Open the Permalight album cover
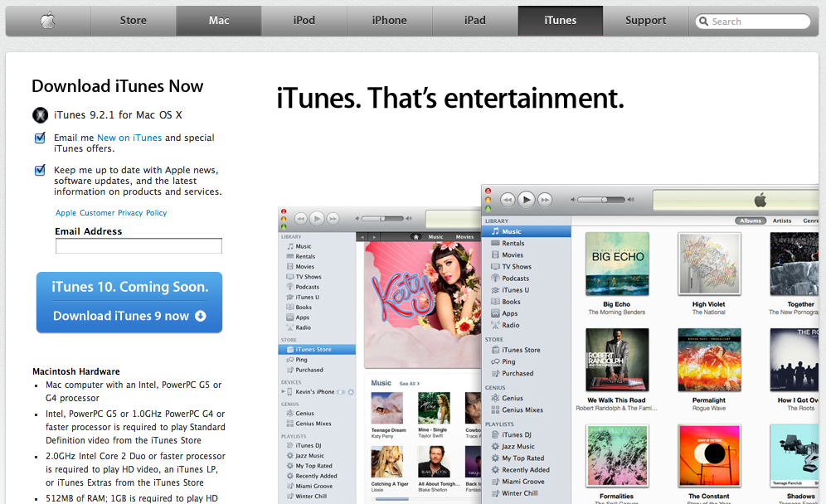The image size is (826, 504). (x=709, y=360)
